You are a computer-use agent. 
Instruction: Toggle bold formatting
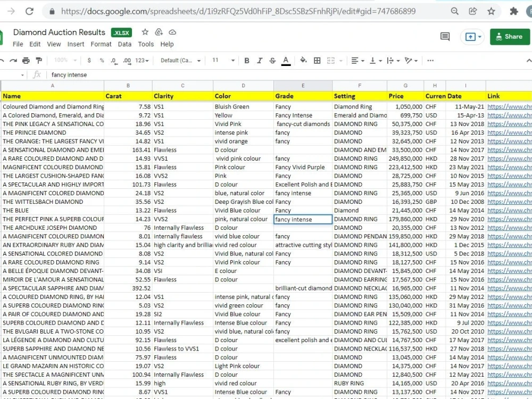click(x=247, y=61)
